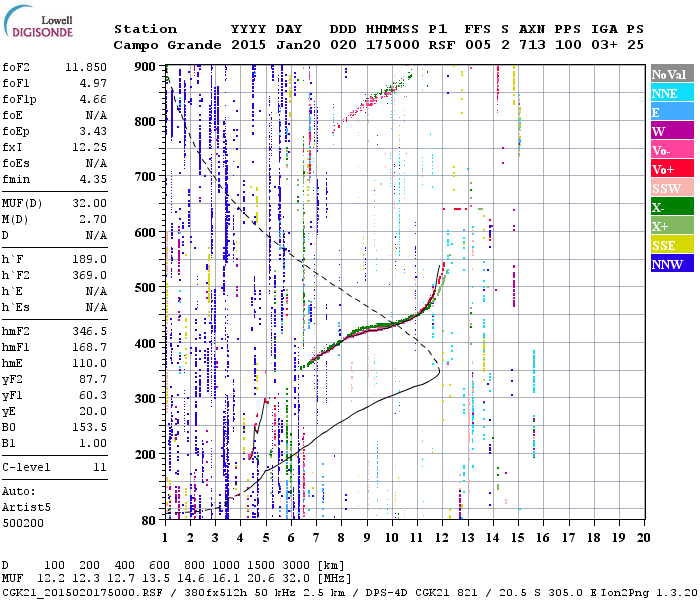Select the NoVal legend swatch
The image size is (700, 600).
point(672,74)
